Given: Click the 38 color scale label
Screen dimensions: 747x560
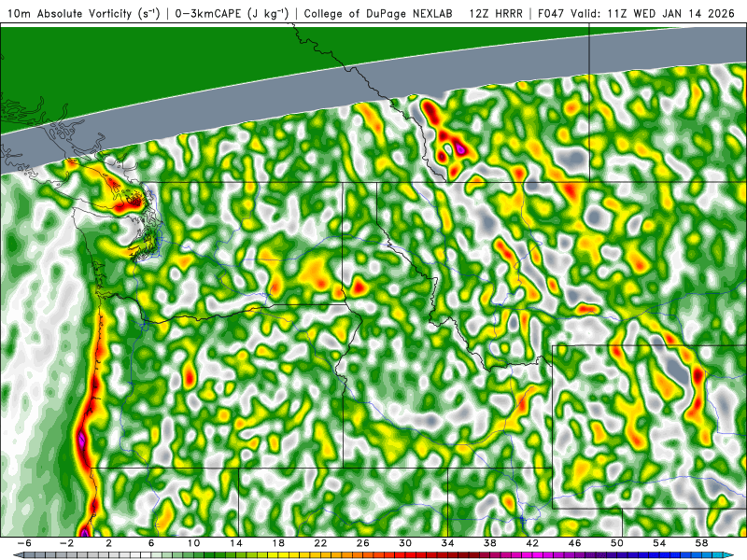Looking at the screenshot, I should 489,543.
